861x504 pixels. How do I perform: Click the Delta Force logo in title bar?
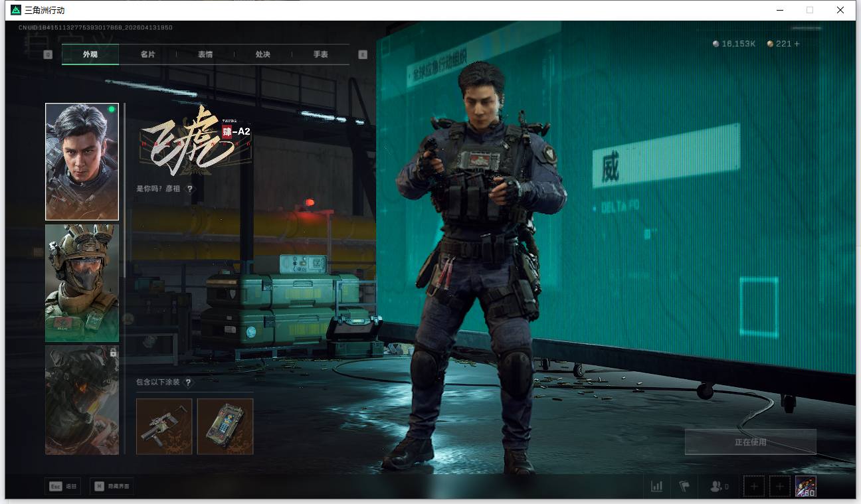(16, 10)
